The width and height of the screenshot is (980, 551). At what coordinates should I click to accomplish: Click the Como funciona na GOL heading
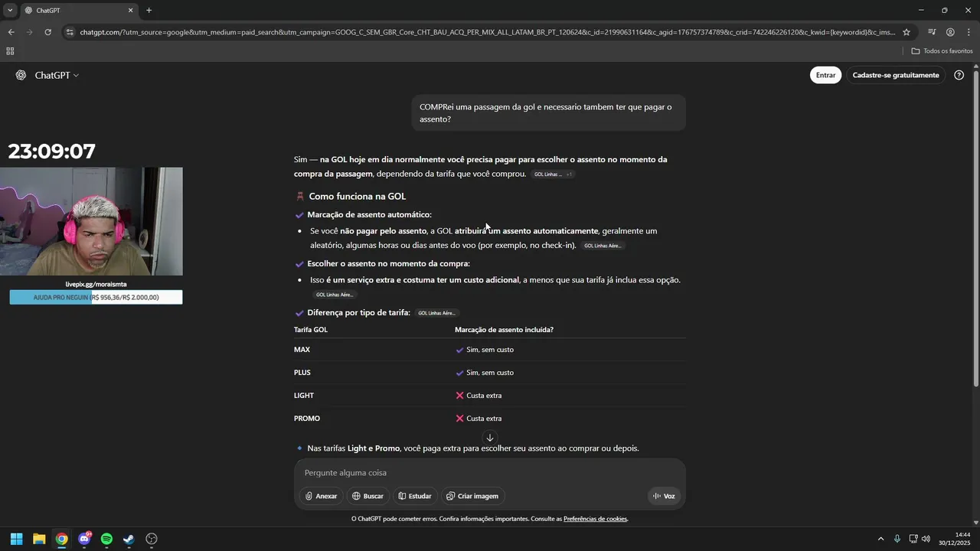pyautogui.click(x=357, y=197)
